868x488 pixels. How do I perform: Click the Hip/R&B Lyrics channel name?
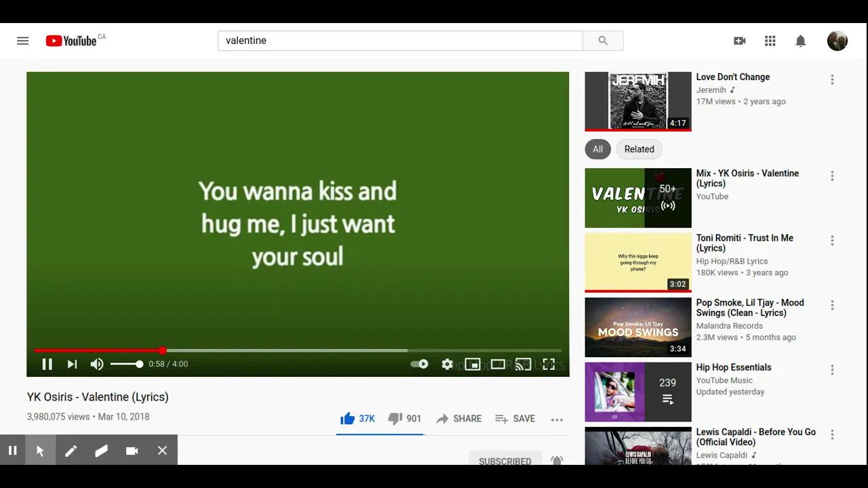point(732,261)
